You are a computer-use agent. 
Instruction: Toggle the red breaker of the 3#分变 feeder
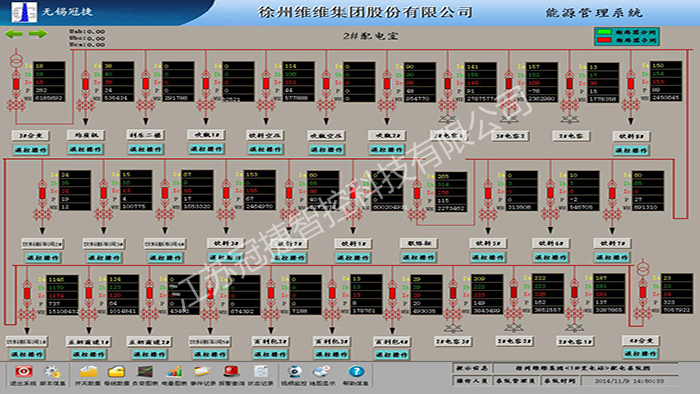coord(16,84)
